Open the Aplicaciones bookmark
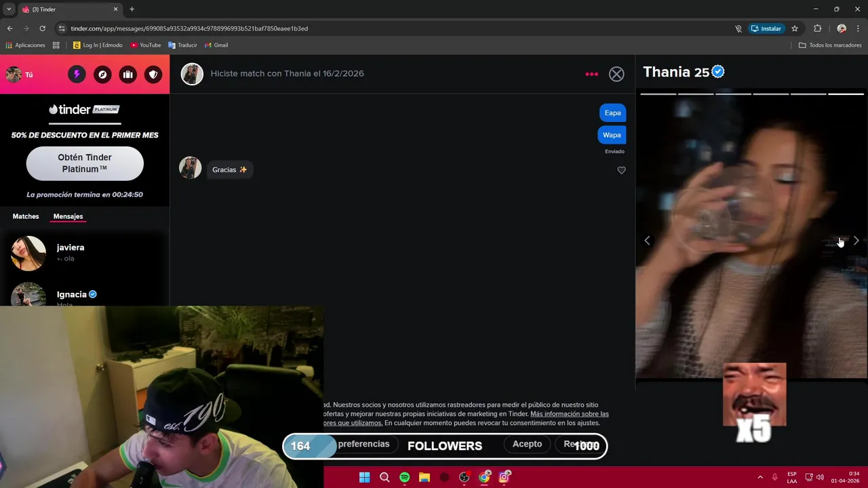The height and width of the screenshot is (488, 868). 25,45
